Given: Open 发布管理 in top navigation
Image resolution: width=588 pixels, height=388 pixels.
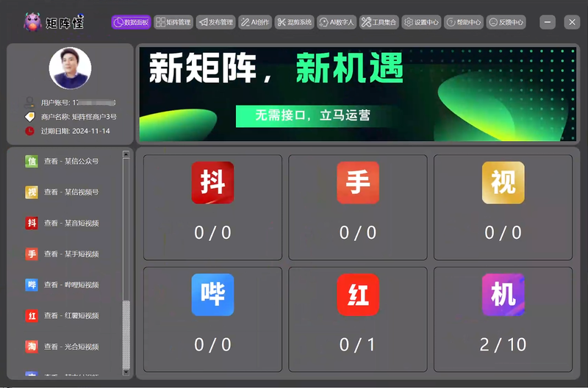Looking at the screenshot, I should coord(215,23).
